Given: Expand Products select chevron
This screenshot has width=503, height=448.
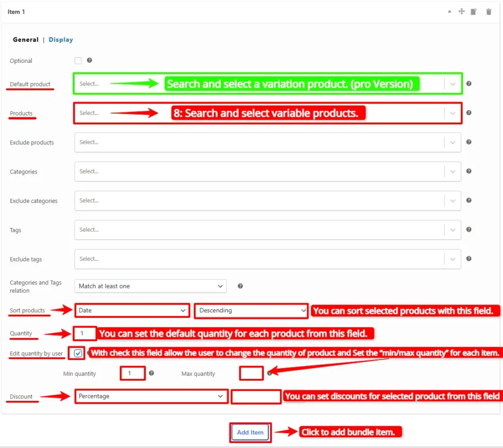Looking at the screenshot, I should click(x=452, y=113).
